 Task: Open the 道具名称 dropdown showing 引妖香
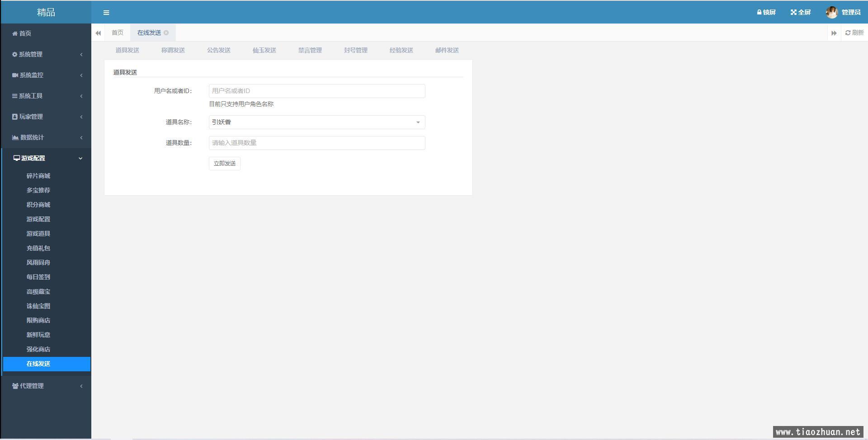coord(316,122)
